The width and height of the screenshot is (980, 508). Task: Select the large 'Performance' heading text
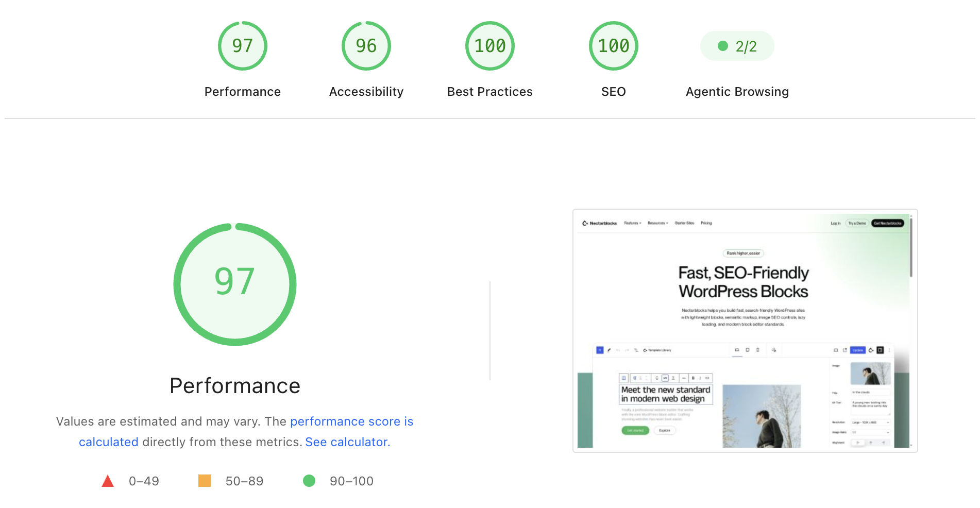(235, 386)
